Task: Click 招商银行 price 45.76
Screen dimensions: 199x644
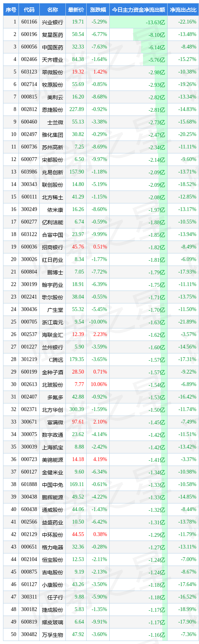Action: (78, 247)
